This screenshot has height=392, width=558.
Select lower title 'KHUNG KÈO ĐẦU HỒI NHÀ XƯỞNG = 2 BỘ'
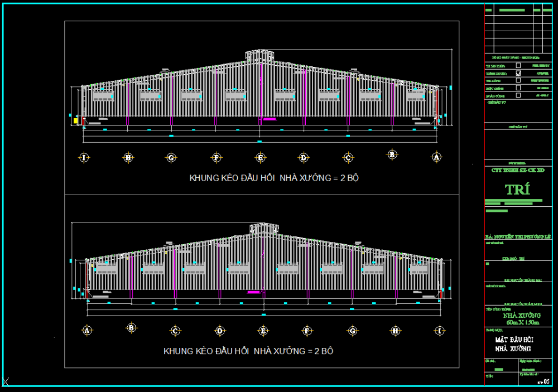[248, 351]
